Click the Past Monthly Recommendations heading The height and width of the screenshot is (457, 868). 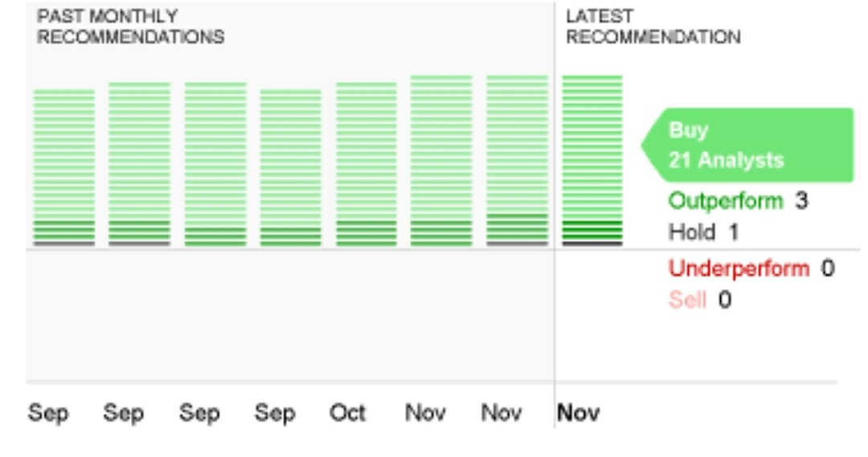tap(130, 27)
